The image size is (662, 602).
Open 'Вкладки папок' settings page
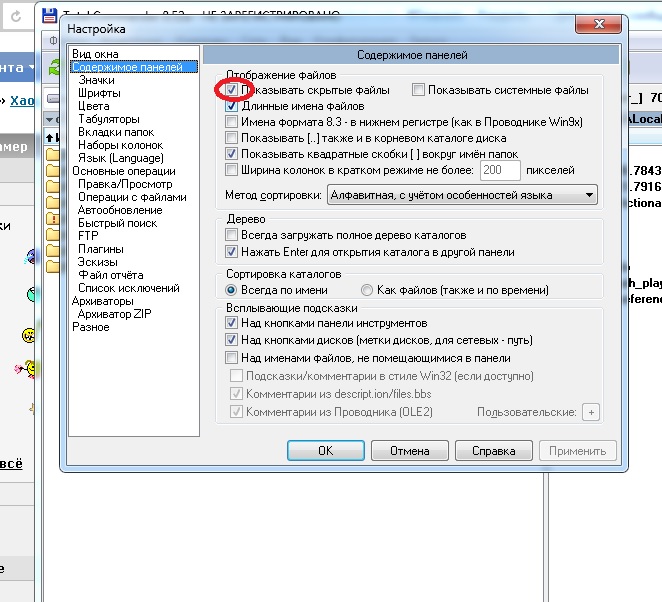pos(116,132)
